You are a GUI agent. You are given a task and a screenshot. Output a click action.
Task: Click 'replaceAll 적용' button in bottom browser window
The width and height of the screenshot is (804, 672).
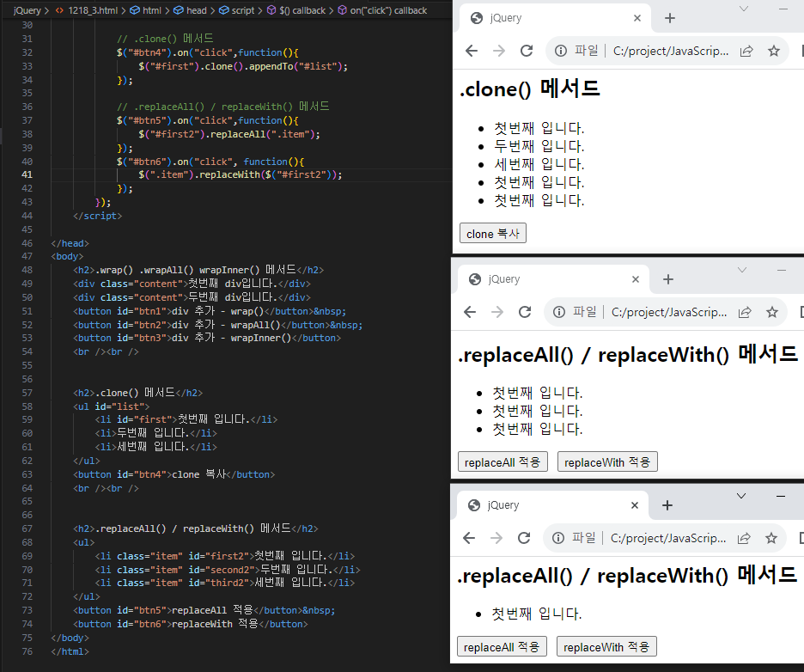502,646
